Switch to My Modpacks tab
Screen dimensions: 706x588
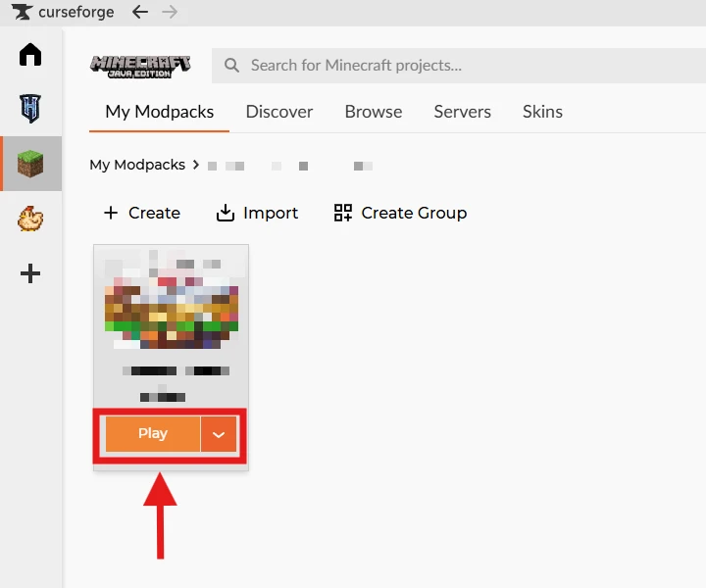pyautogui.click(x=160, y=112)
